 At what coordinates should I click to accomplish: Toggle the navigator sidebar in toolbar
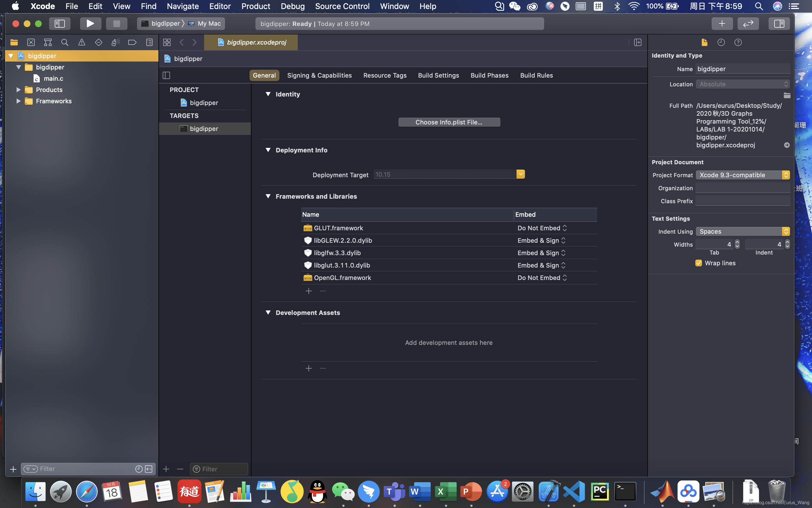[x=60, y=23]
